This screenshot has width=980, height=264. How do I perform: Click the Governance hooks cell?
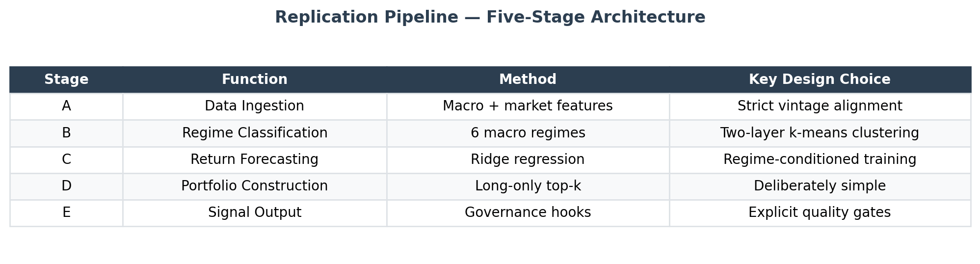pyautogui.click(x=528, y=212)
